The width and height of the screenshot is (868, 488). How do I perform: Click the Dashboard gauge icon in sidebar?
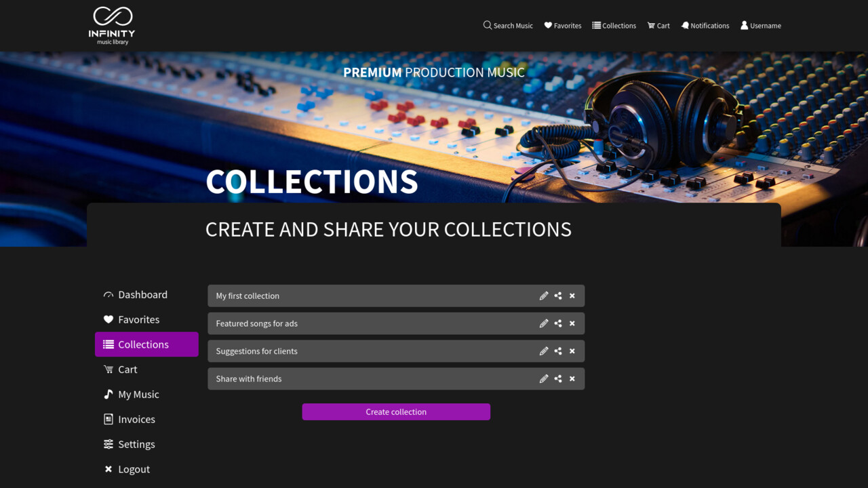coord(108,295)
